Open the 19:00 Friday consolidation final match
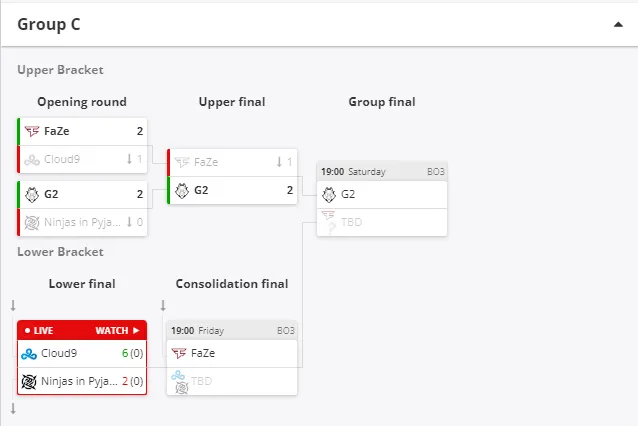The height and width of the screenshot is (426, 638). [x=232, y=330]
